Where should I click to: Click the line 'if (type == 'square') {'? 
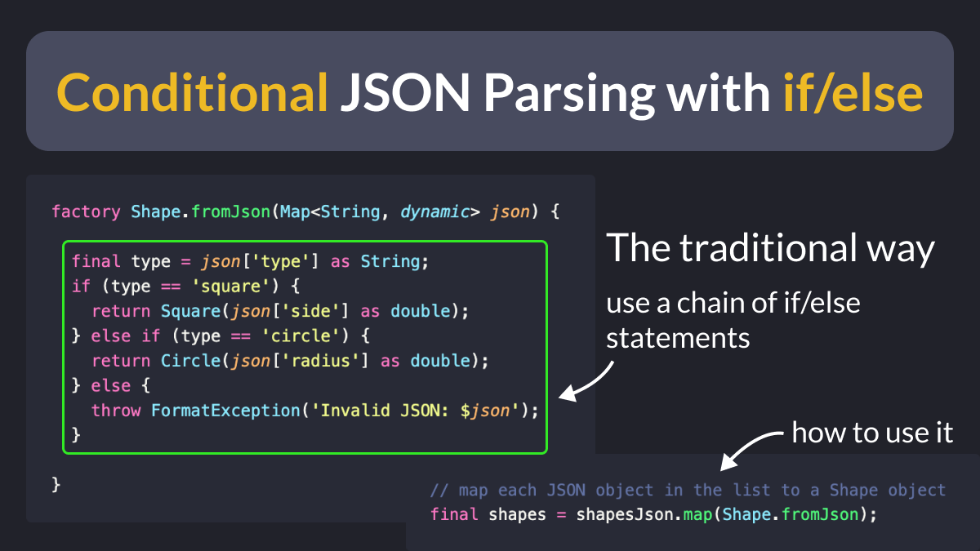[x=187, y=287]
